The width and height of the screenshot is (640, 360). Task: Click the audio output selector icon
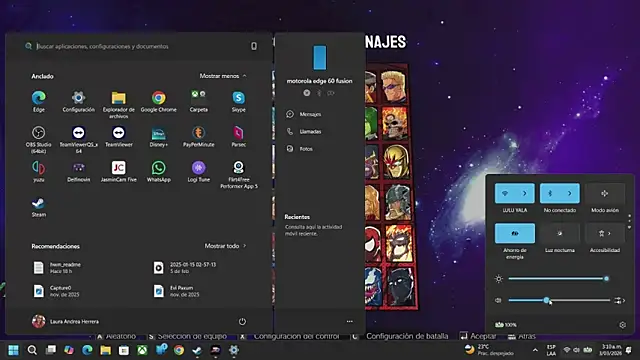pyautogui.click(x=620, y=300)
